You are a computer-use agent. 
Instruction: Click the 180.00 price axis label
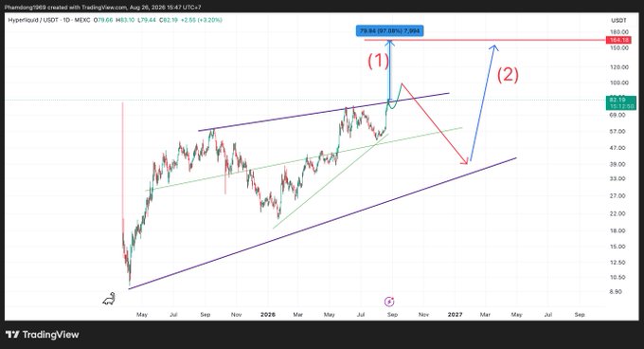point(619,32)
